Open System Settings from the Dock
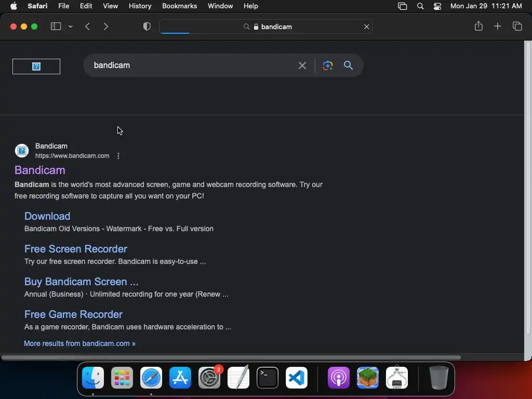This screenshot has height=399, width=532. point(209,378)
